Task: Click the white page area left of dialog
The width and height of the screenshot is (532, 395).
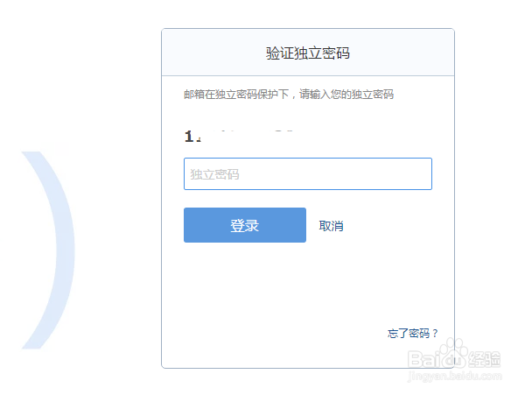Action: 105,88
